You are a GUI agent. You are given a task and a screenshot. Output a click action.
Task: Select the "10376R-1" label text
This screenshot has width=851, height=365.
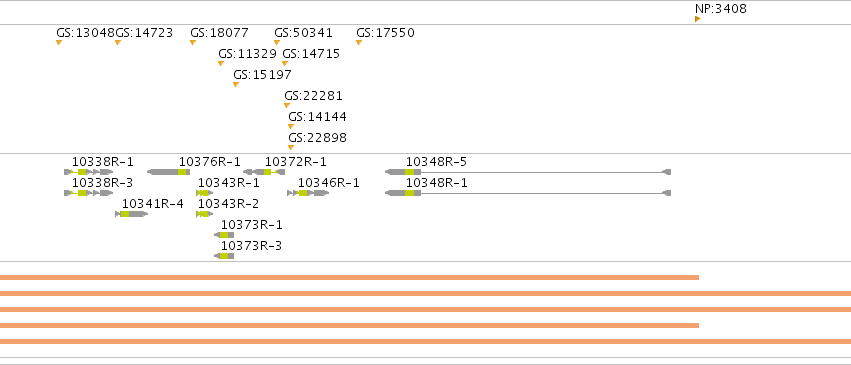point(209,162)
